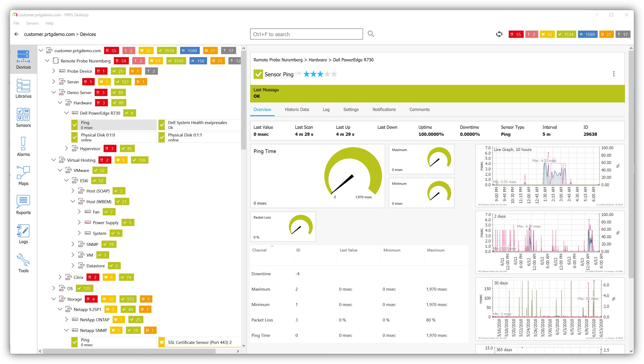644x364 pixels.
Task: Click the Ctrl+F search input field
Action: click(x=306, y=34)
